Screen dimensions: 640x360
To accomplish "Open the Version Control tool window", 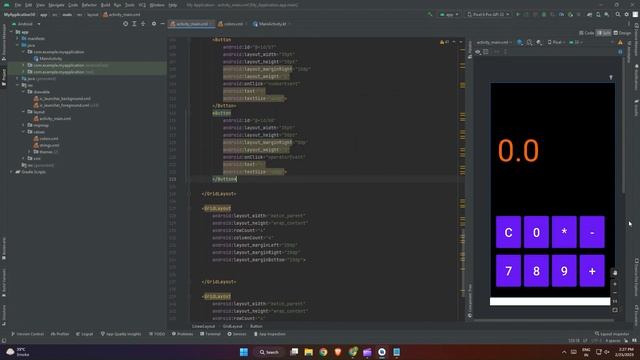I will pyautogui.click(x=27, y=334).
